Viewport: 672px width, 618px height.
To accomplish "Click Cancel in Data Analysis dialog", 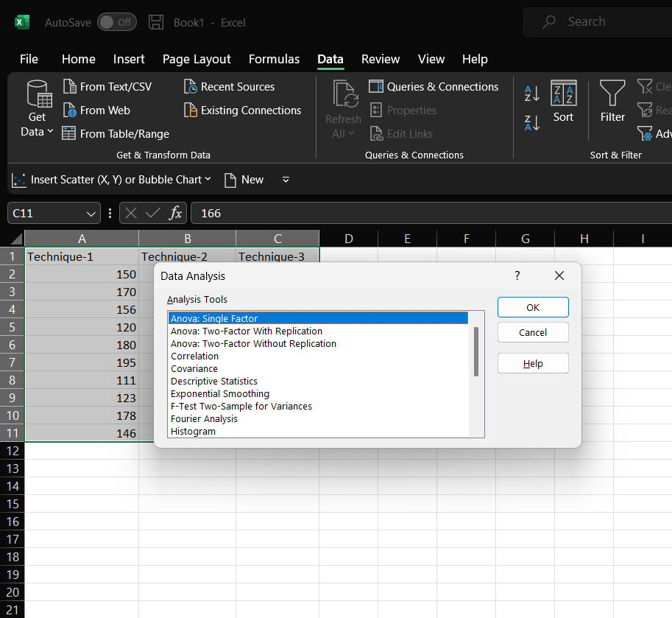I will click(533, 332).
